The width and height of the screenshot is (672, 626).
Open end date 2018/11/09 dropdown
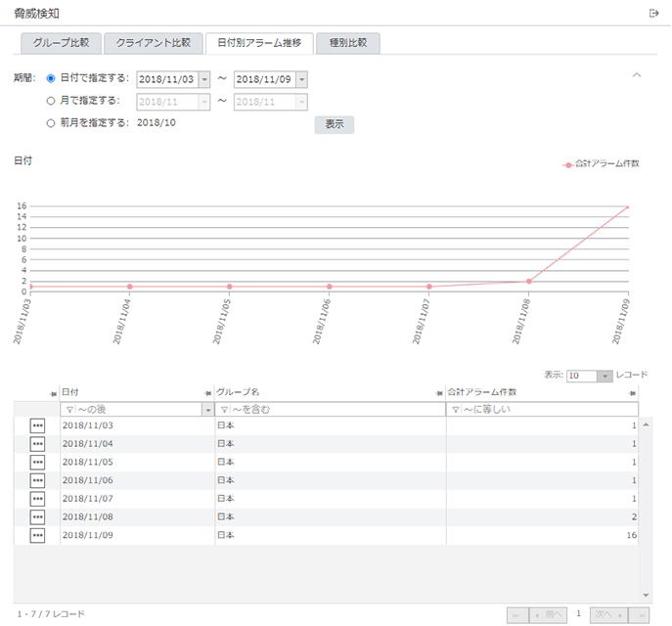[x=301, y=79]
